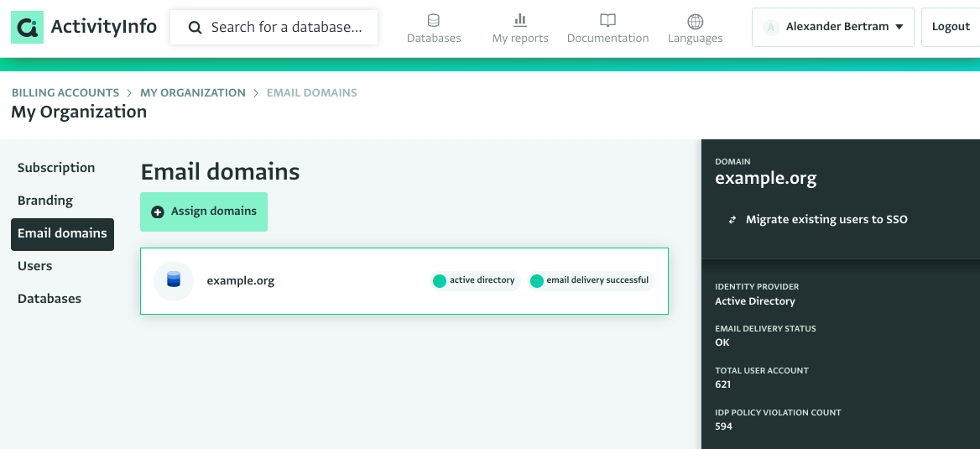
Task: Click the search magnifier icon
Action: coord(195,28)
